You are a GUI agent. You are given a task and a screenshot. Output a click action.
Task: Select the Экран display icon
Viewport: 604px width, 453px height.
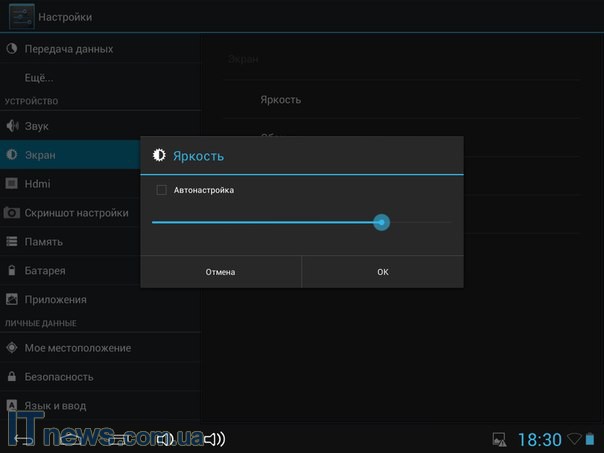(x=12, y=155)
